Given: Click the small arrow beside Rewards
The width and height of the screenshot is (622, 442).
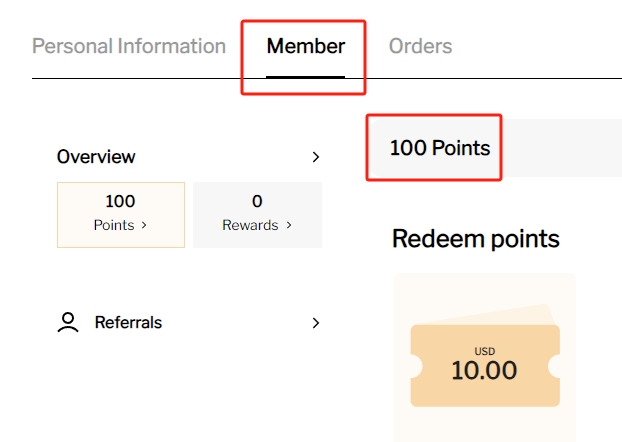Looking at the screenshot, I should click(289, 226).
